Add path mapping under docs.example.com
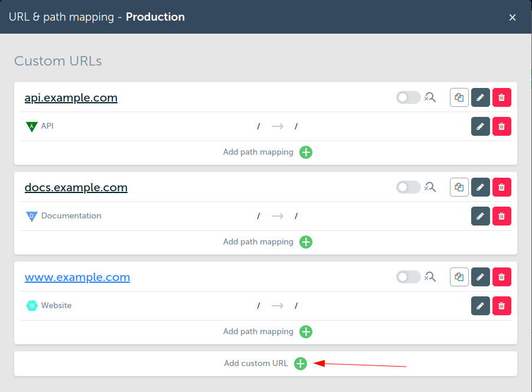 click(306, 242)
